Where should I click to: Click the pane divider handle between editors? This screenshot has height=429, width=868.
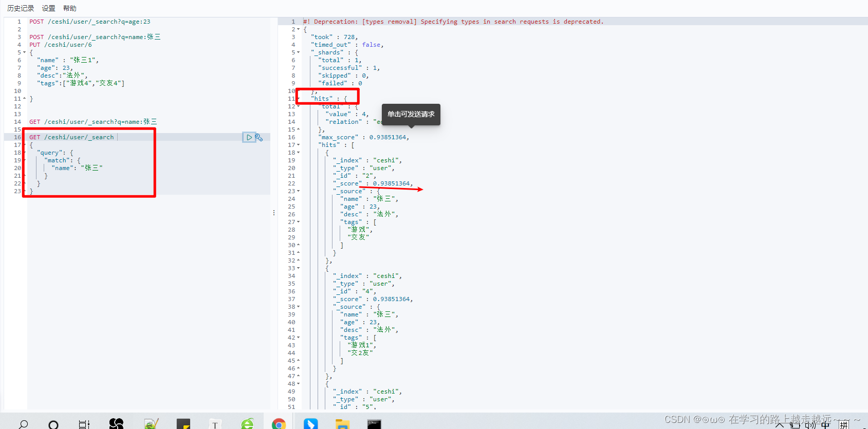pos(274,213)
